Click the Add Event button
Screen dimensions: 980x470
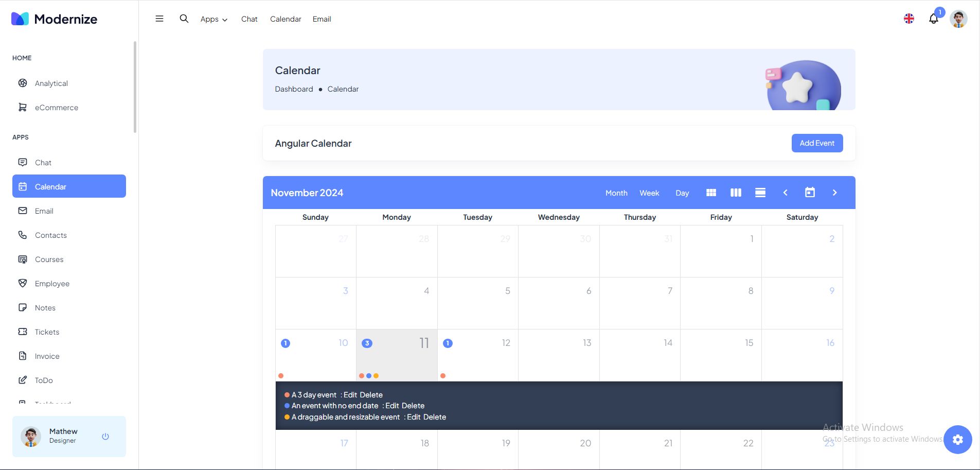pyautogui.click(x=817, y=143)
